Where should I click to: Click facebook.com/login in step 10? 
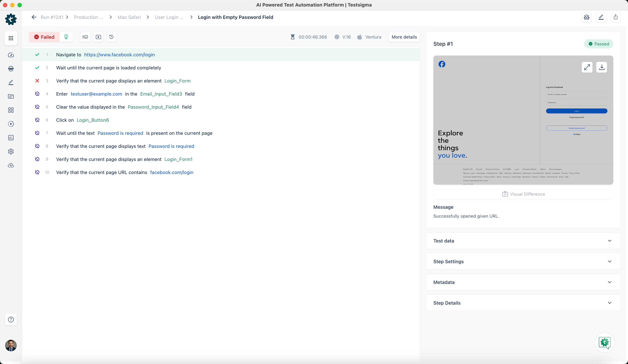tap(172, 172)
